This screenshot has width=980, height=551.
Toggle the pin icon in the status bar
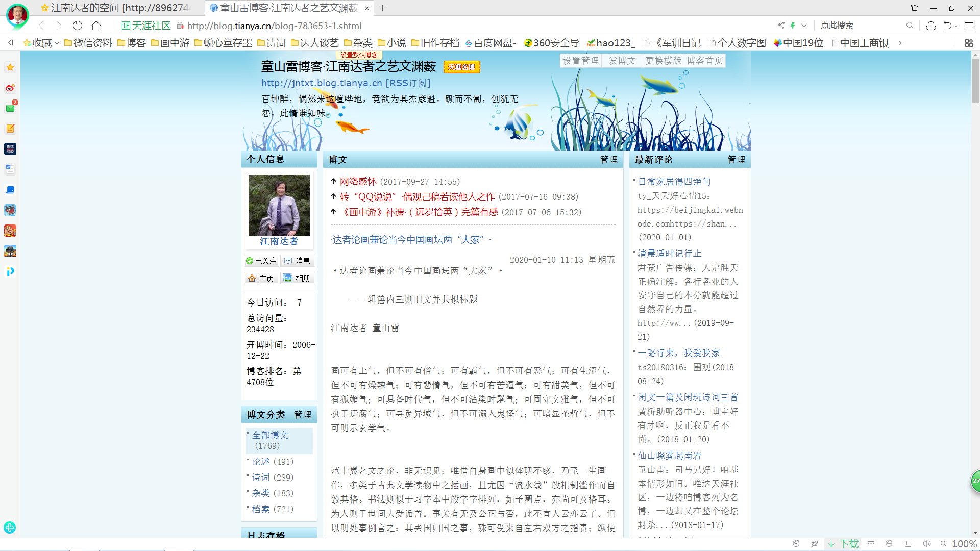[x=814, y=544]
